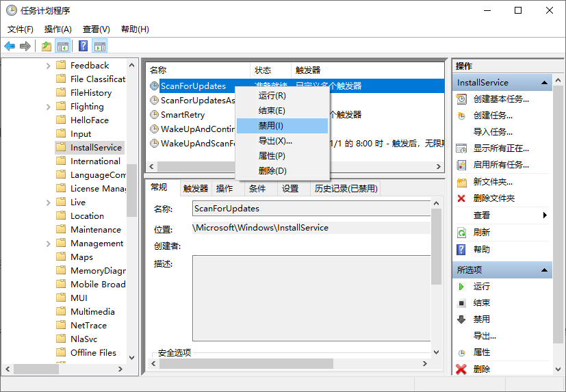Click the Task Scheduler title bar clock icon
This screenshot has height=392, width=566.
[x=12, y=10]
